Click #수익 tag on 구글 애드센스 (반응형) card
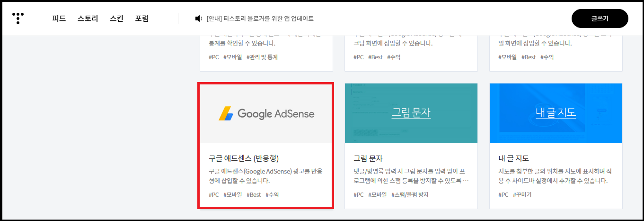This screenshot has height=221, width=644. [272, 194]
